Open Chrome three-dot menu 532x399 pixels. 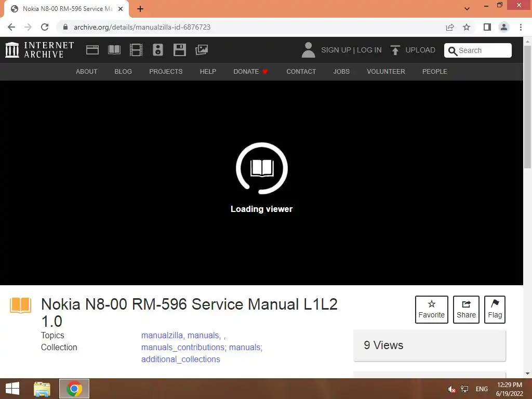pos(521,27)
